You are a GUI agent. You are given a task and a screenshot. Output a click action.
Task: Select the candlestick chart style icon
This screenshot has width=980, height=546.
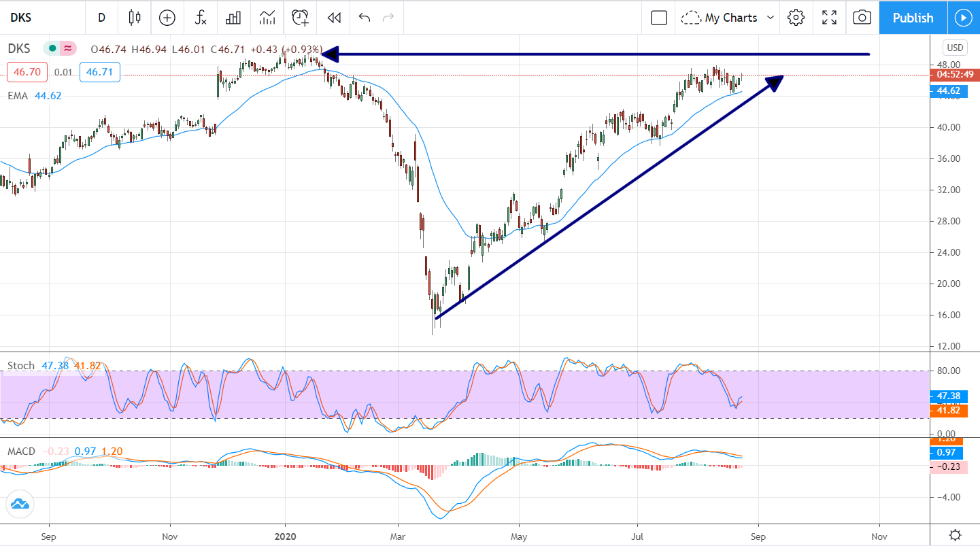134,18
